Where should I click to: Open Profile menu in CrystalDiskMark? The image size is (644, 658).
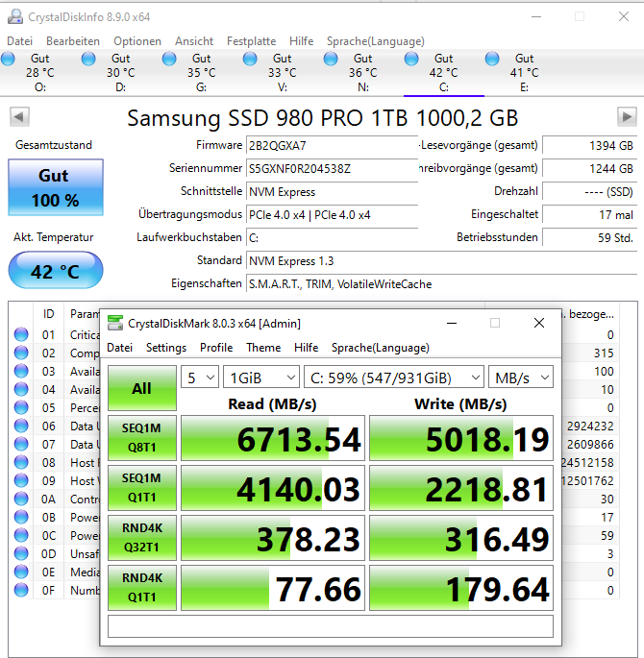(x=216, y=348)
